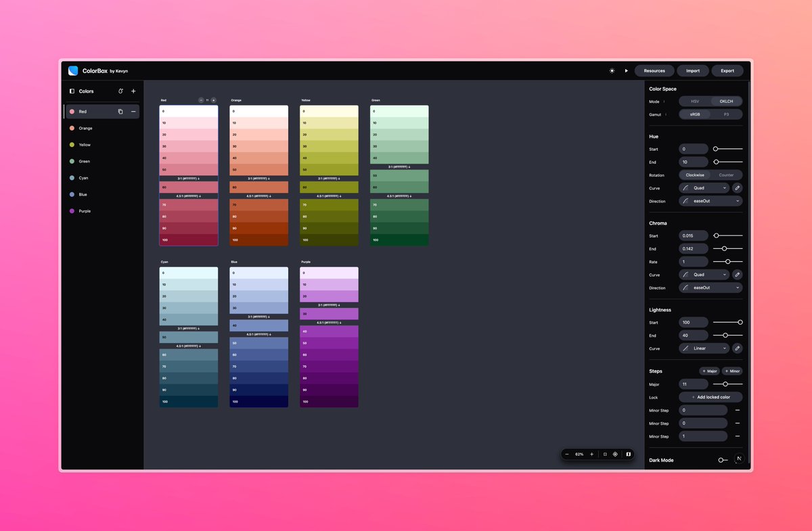Click the ColorBox logo icon

pos(73,70)
